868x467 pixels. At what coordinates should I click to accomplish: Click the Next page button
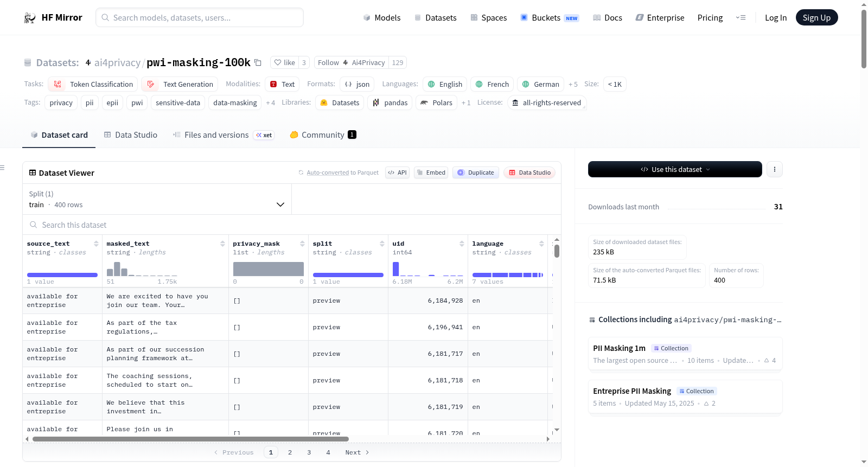coord(357,452)
